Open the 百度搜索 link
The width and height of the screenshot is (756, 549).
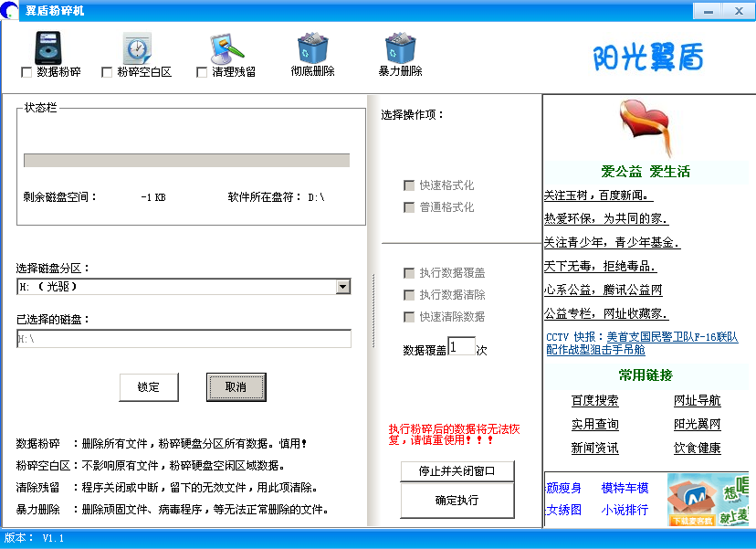coord(594,400)
